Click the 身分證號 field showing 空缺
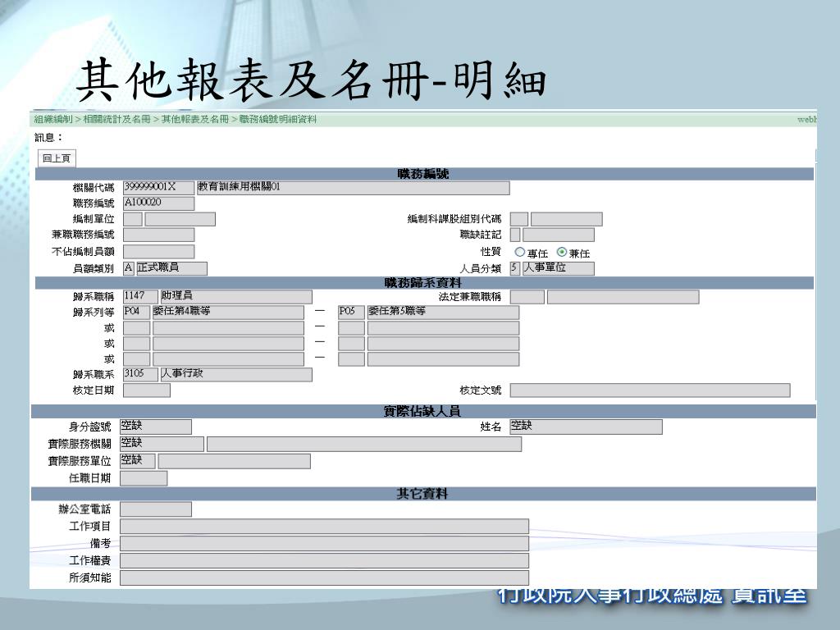Image resolution: width=840 pixels, height=630 pixels. (155, 427)
